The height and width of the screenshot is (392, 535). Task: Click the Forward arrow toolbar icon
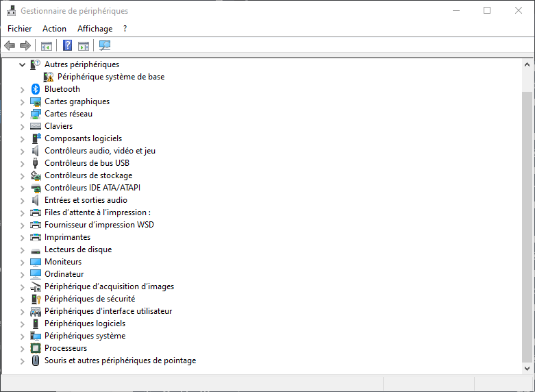tap(25, 46)
